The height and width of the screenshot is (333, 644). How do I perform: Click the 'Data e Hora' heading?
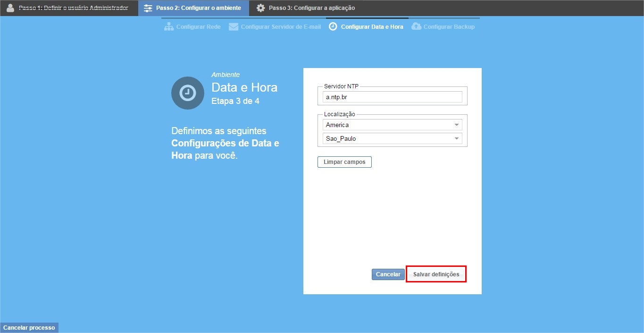coord(244,87)
